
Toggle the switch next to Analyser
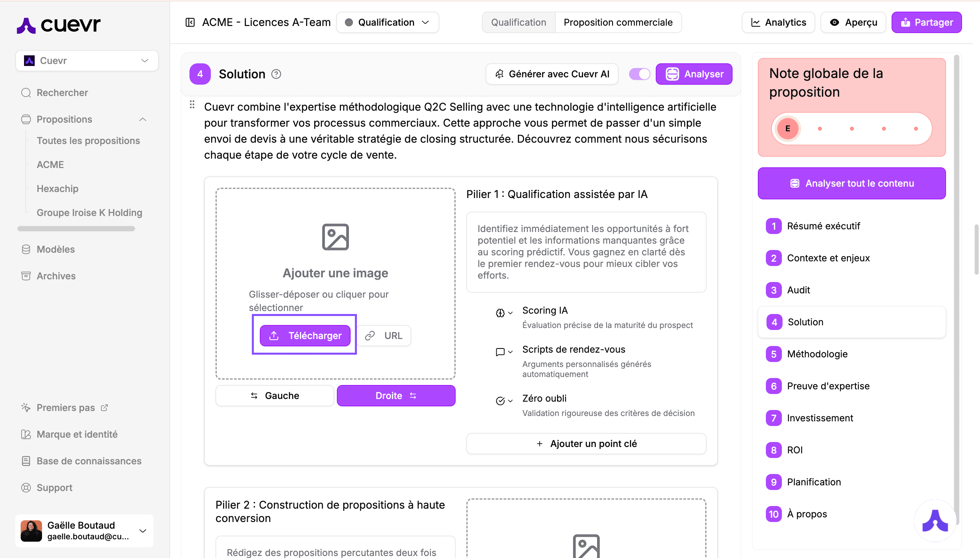[639, 74]
